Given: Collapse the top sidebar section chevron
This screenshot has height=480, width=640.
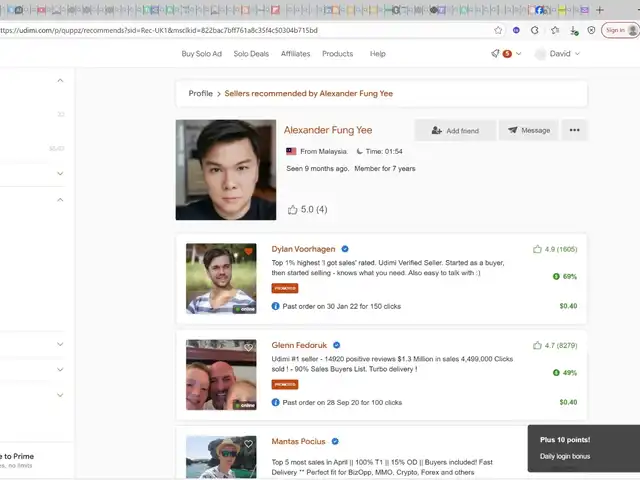Looking at the screenshot, I should click(60, 80).
